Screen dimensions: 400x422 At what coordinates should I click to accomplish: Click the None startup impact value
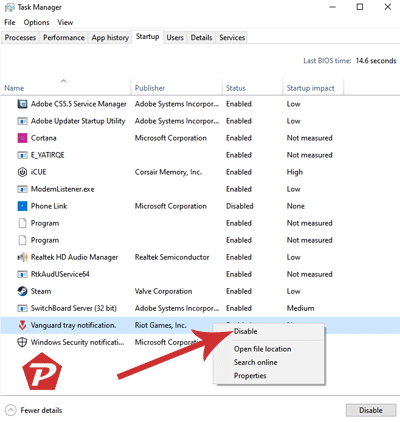tap(296, 206)
